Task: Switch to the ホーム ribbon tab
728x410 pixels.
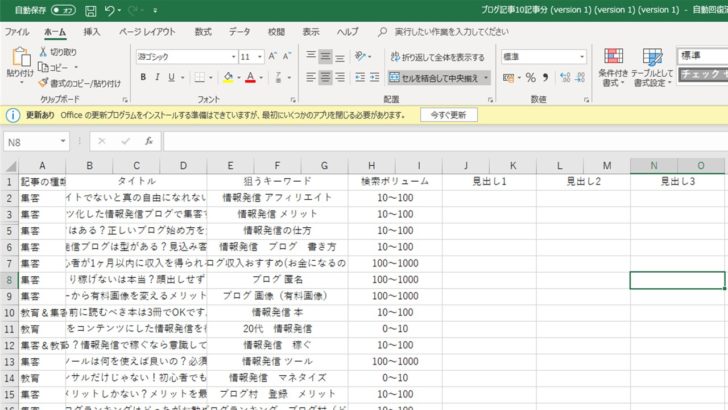Action: click(55, 32)
